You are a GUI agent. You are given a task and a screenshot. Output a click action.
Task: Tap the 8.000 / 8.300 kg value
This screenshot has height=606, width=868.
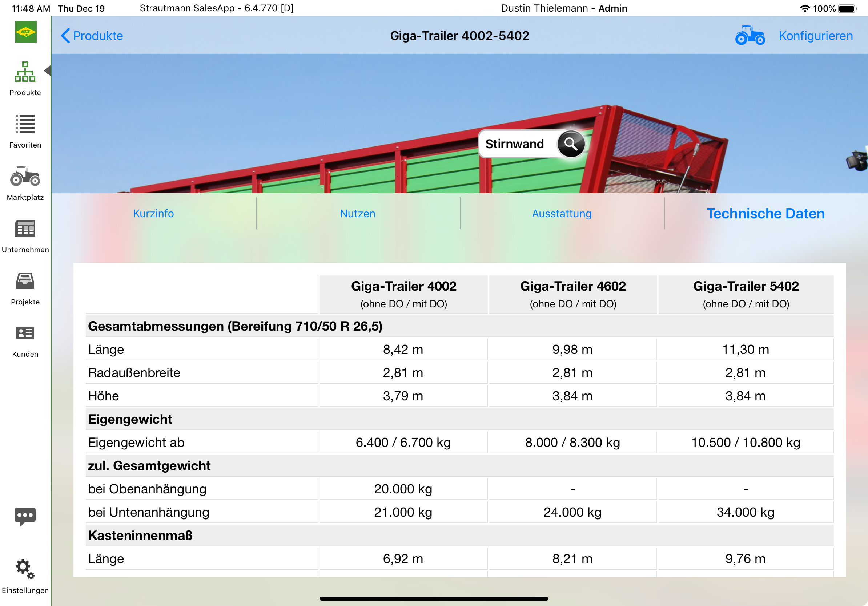pyautogui.click(x=572, y=443)
